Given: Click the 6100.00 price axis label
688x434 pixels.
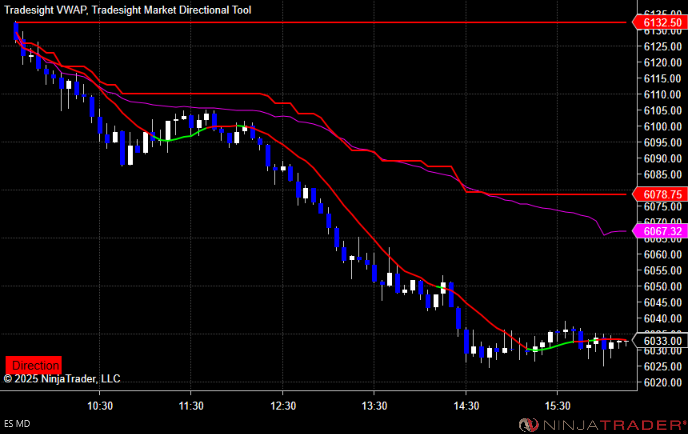Looking at the screenshot, I should pos(663,126).
